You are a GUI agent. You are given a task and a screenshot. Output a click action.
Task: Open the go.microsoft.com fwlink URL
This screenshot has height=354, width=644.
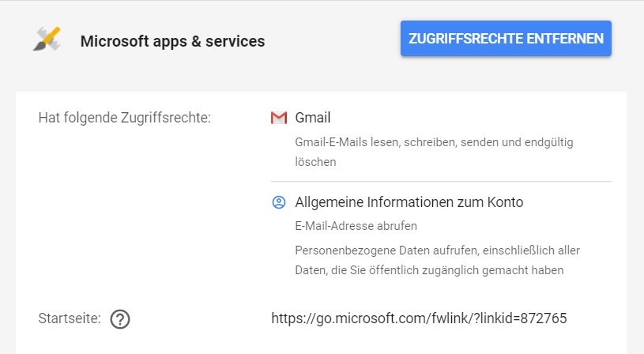419,318
